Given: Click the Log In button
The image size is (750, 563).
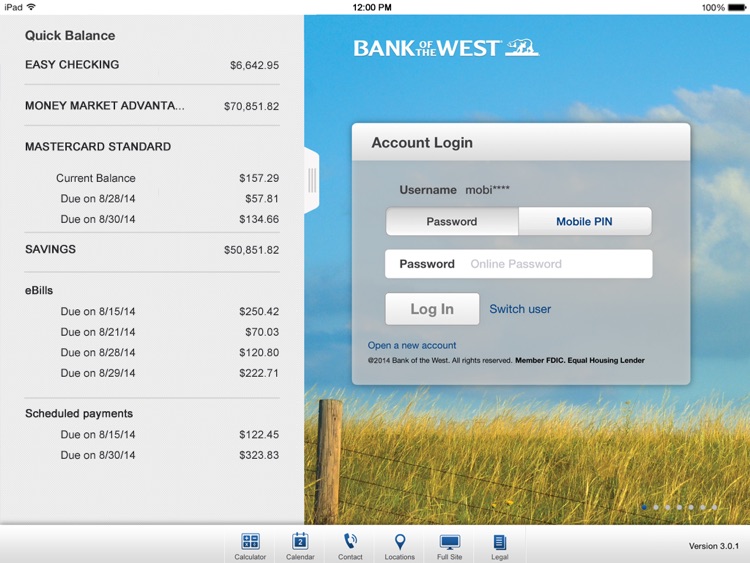Looking at the screenshot, I should tap(432, 309).
